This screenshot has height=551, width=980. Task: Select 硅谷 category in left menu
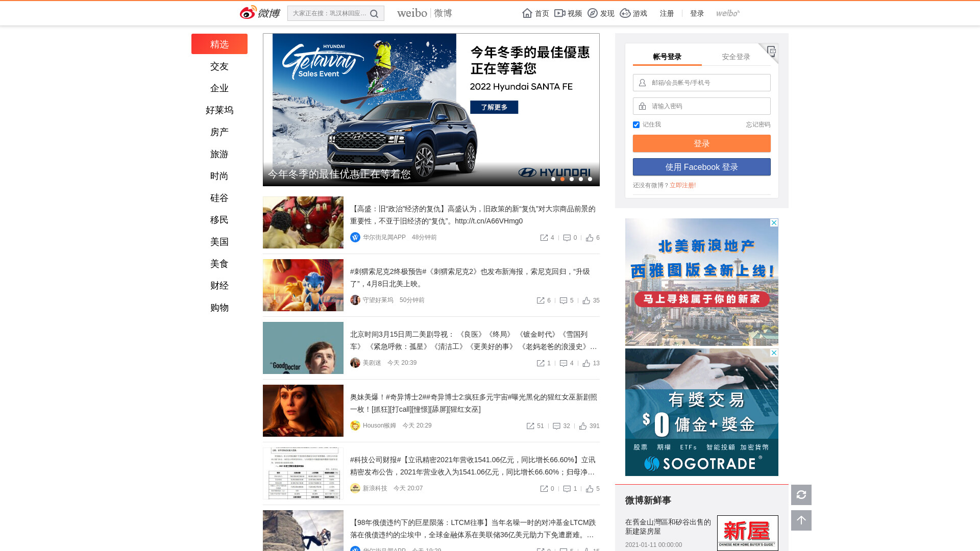(x=219, y=198)
